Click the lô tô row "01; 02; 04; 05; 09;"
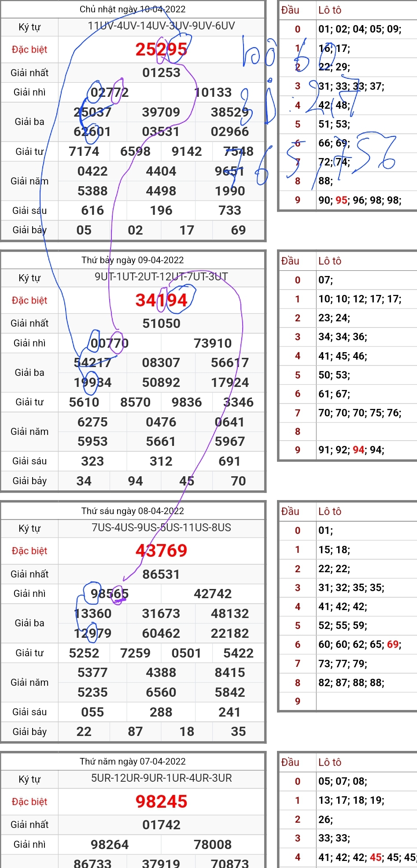This screenshot has height=868, width=417. (360, 29)
